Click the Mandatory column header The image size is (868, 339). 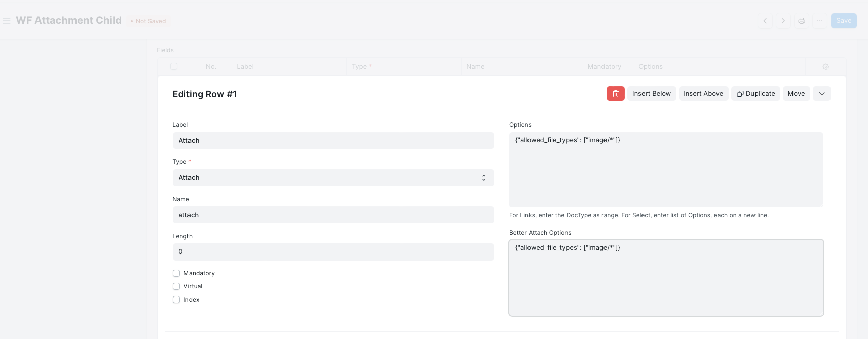tap(604, 67)
